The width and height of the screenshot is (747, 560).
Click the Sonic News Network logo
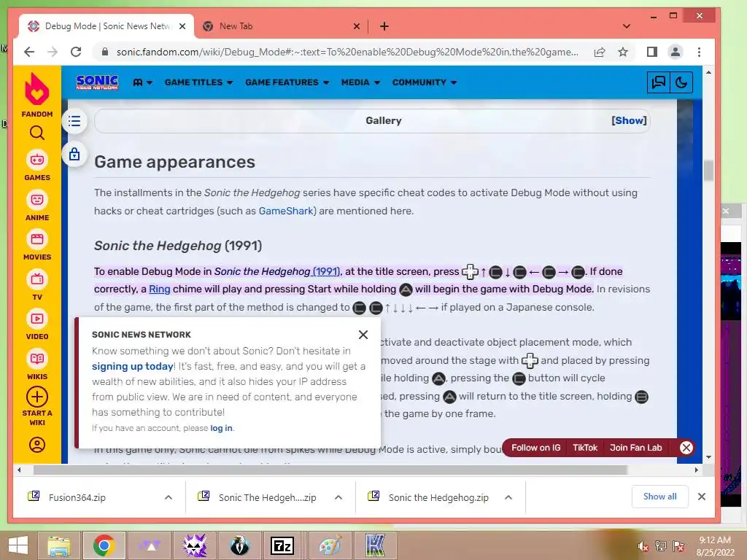click(97, 82)
